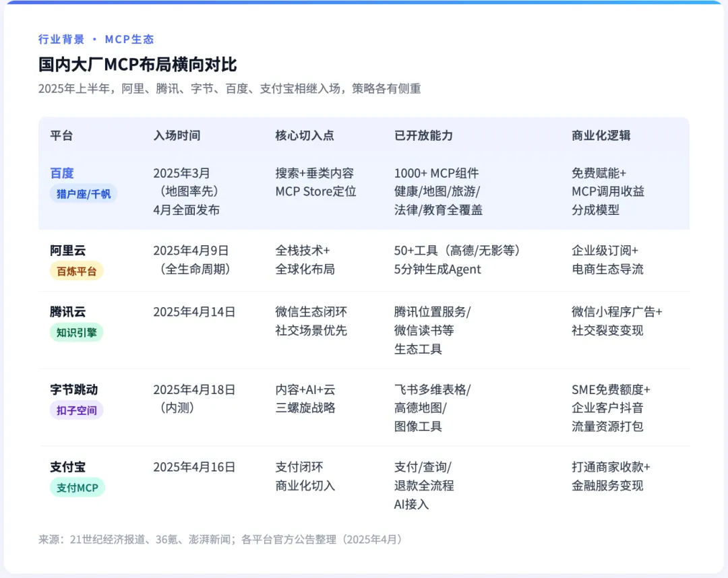Click the 飞书多维表格/ cell
728x578 pixels.
click(x=432, y=408)
